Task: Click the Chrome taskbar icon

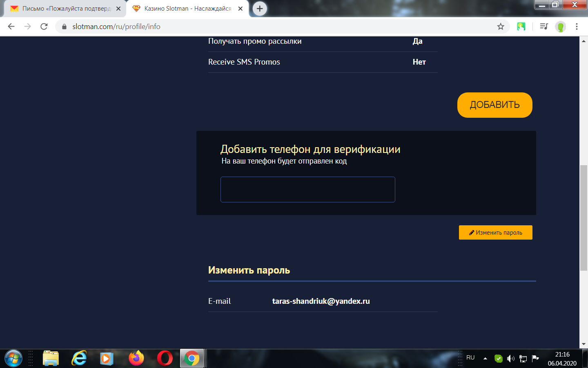Action: tap(192, 359)
